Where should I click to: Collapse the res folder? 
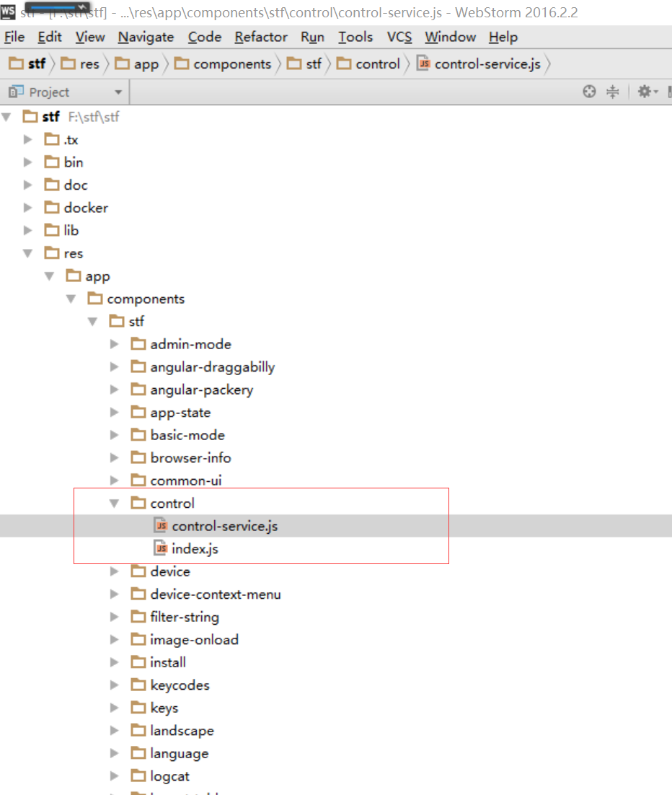(x=28, y=253)
